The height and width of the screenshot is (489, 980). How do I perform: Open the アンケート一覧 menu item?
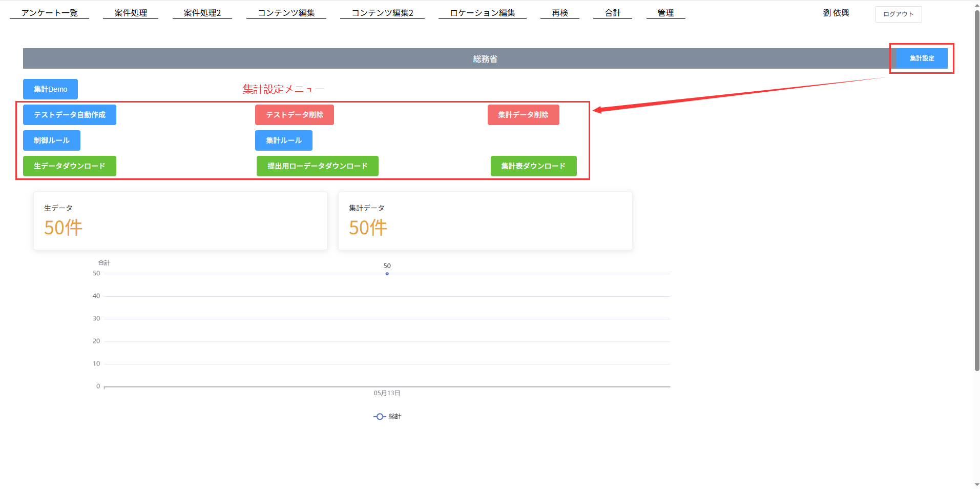coord(49,13)
